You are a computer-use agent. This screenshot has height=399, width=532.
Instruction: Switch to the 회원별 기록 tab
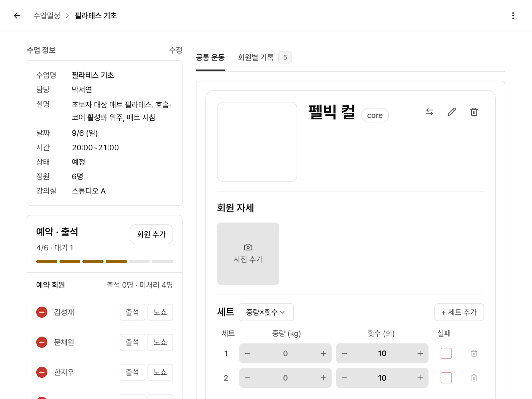tap(265, 58)
